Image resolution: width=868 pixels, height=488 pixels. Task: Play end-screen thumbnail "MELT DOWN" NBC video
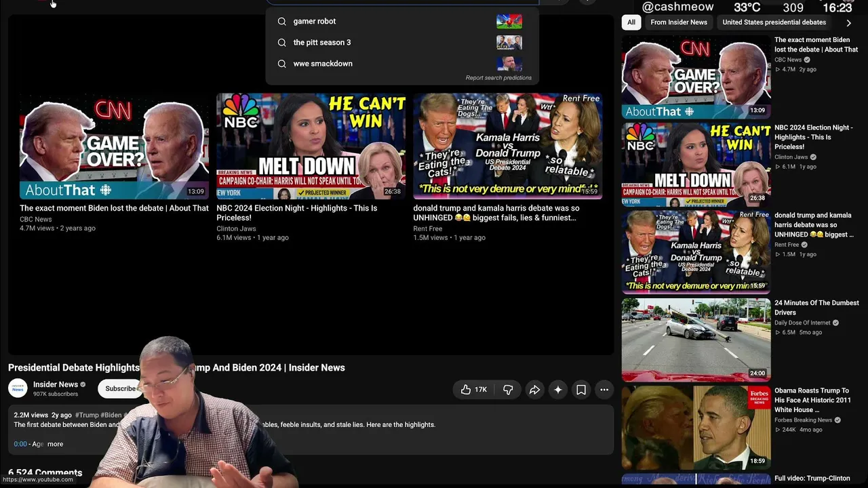point(311,146)
